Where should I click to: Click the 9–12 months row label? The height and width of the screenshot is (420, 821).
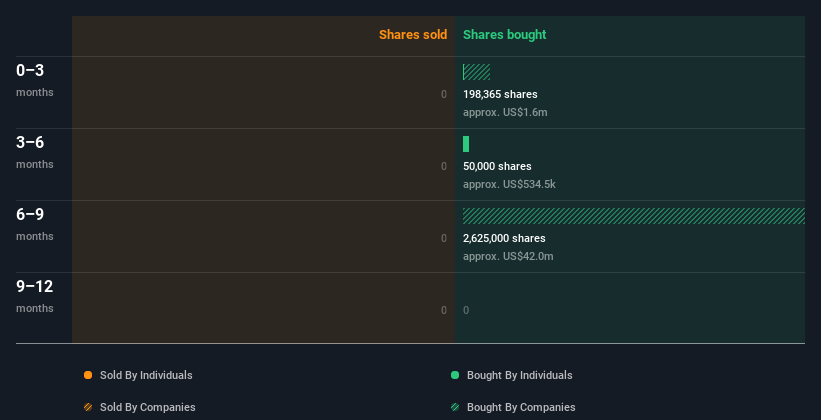pyautogui.click(x=35, y=296)
